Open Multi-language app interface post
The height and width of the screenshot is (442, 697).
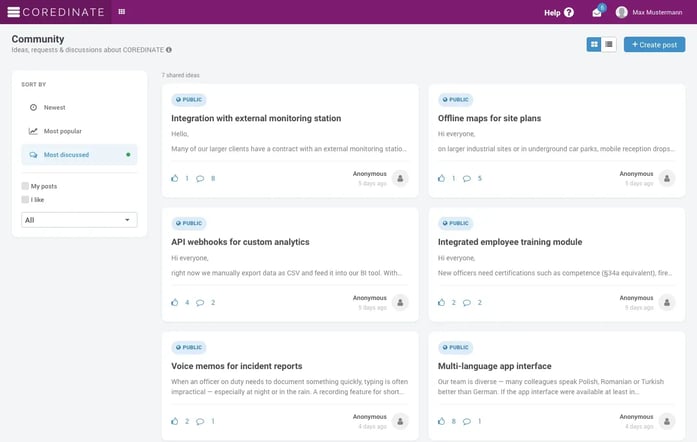click(x=494, y=366)
